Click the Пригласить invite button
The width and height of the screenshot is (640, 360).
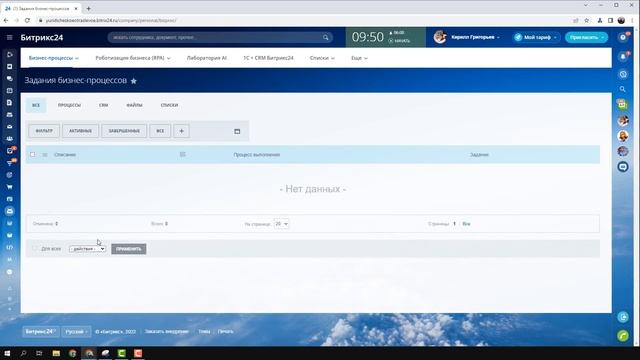[x=586, y=37]
